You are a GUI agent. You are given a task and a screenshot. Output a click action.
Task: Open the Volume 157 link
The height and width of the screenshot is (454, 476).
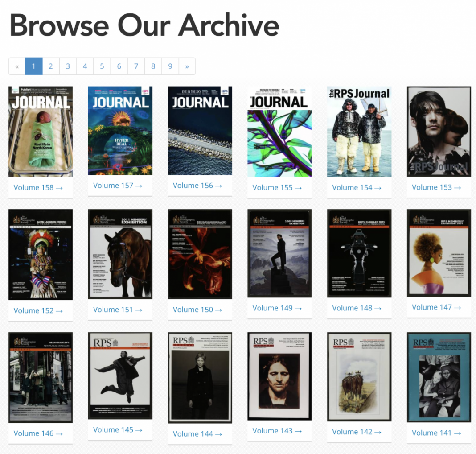coord(118,185)
